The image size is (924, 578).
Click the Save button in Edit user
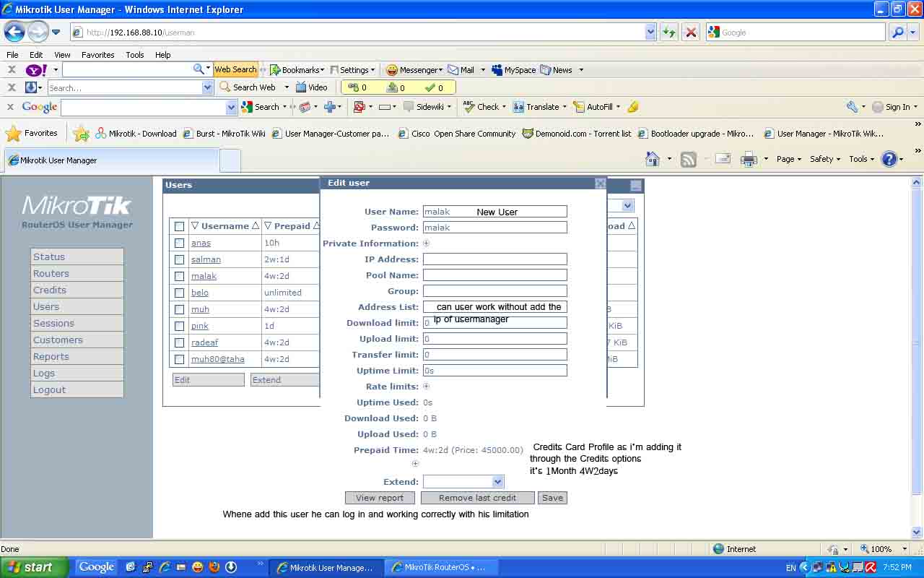tap(553, 498)
